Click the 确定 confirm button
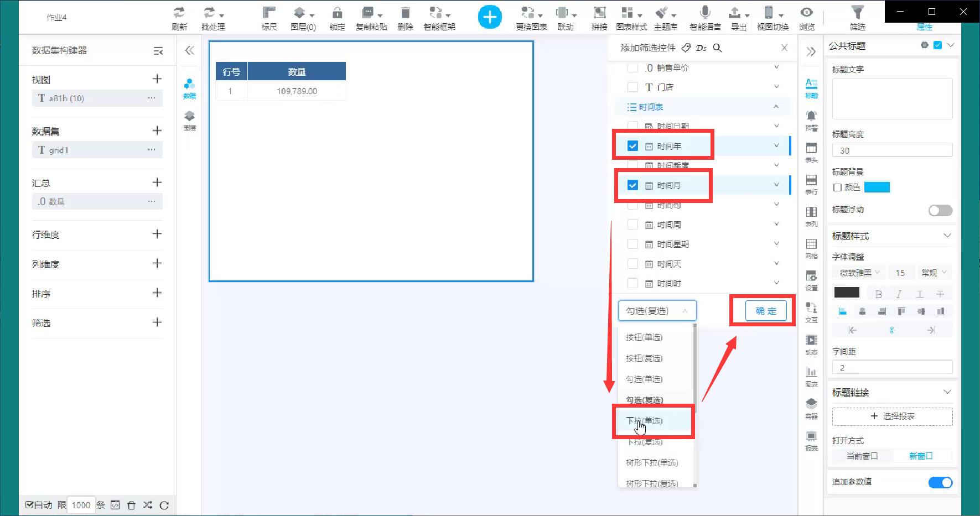The width and height of the screenshot is (980, 516). [766, 311]
